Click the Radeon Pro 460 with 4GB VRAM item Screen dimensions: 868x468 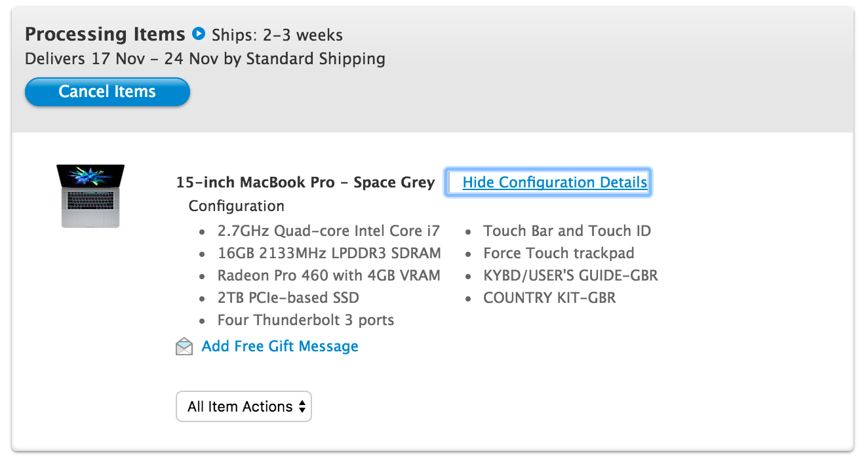click(x=329, y=275)
